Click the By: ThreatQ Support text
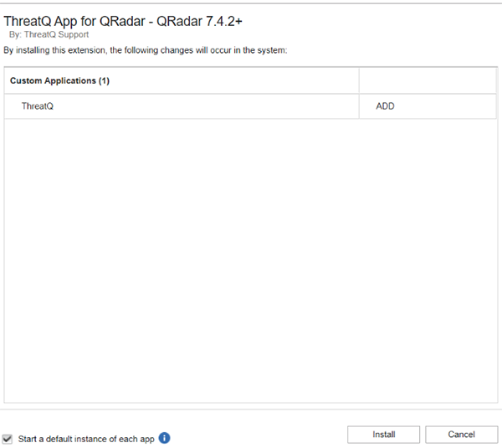Viewport: 502px width, 448px height. [x=49, y=34]
